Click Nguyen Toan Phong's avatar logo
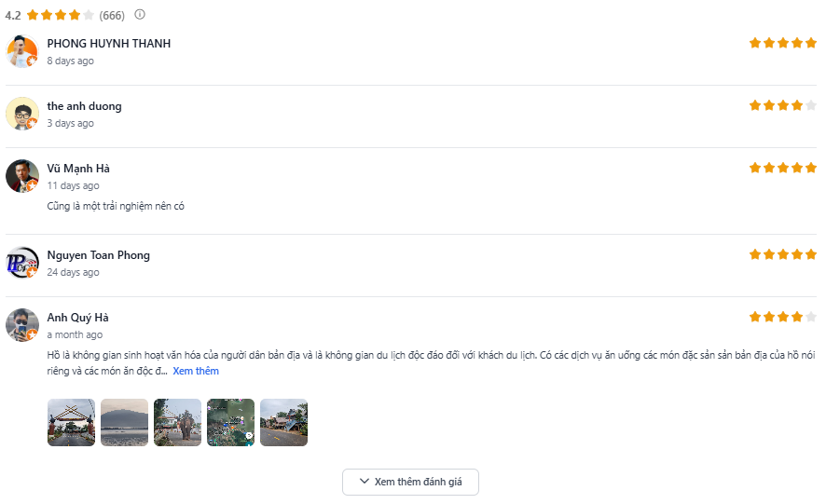826x504 pixels. (22, 263)
